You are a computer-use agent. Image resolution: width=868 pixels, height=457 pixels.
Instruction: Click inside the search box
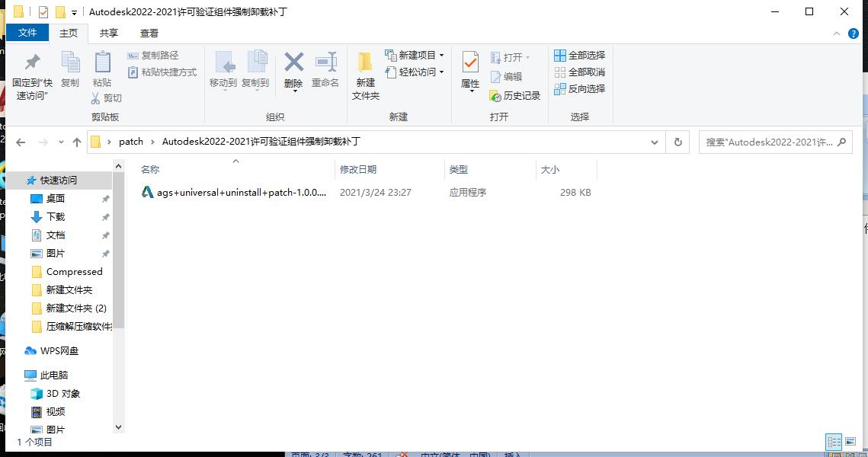(770, 142)
